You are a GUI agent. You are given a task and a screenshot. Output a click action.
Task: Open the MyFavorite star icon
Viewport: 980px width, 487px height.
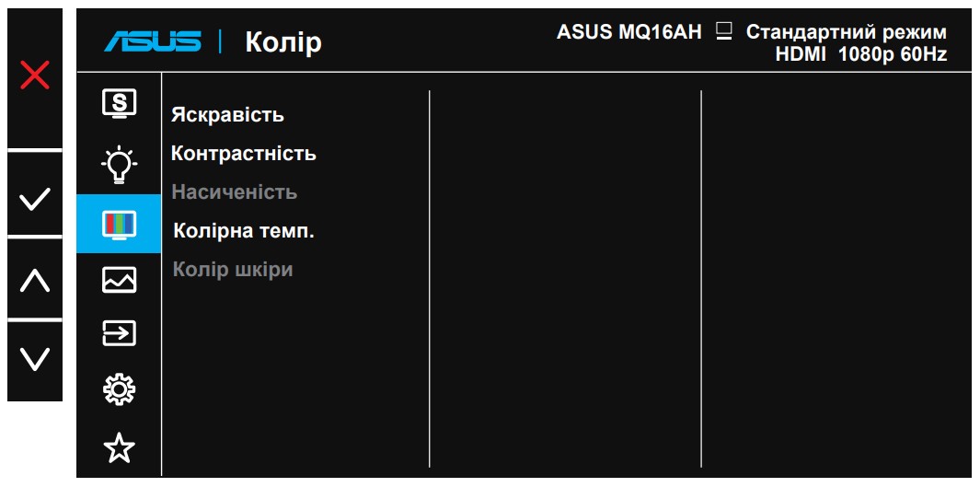coord(119,447)
